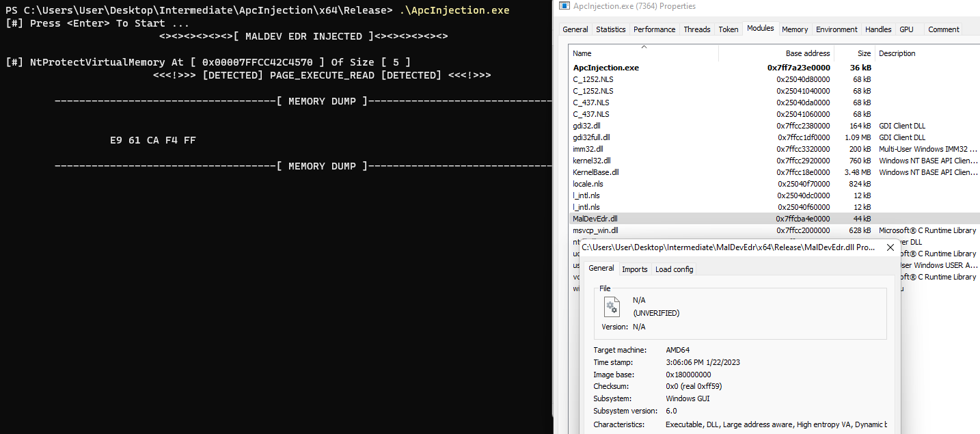Screen dimensions: 980x434
Task: Open the Token tab
Action: [x=729, y=29]
